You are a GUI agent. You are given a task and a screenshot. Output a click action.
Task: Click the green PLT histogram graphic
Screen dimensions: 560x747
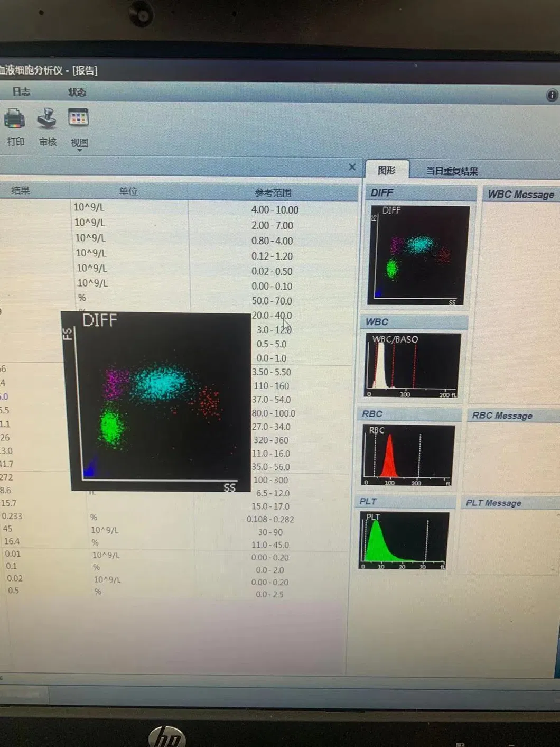[x=404, y=539]
